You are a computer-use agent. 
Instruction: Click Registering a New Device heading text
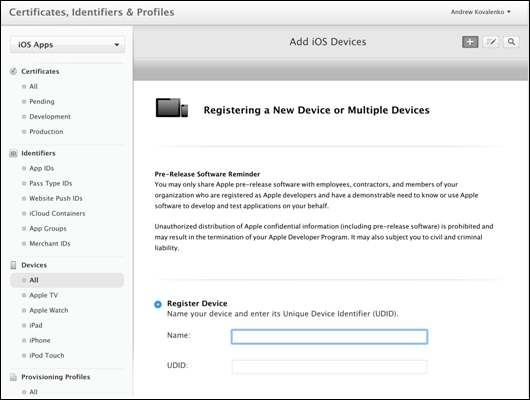316,110
